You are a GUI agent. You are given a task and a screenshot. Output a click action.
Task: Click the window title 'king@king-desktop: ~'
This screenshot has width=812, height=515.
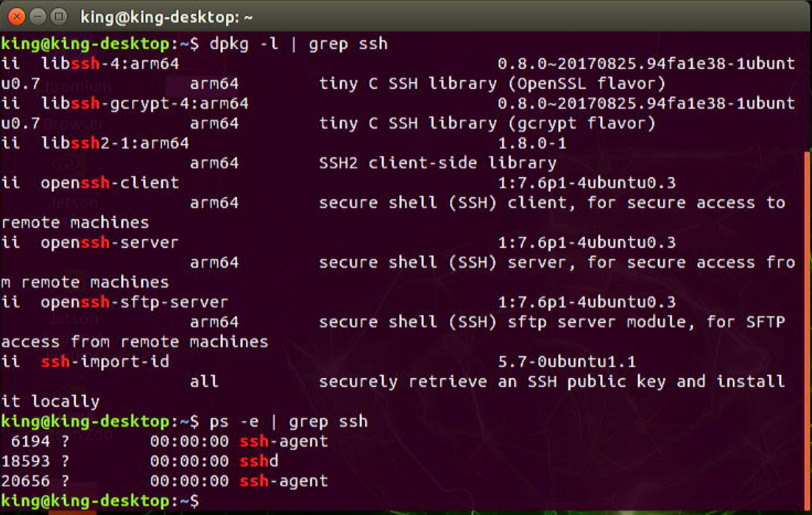(x=166, y=17)
